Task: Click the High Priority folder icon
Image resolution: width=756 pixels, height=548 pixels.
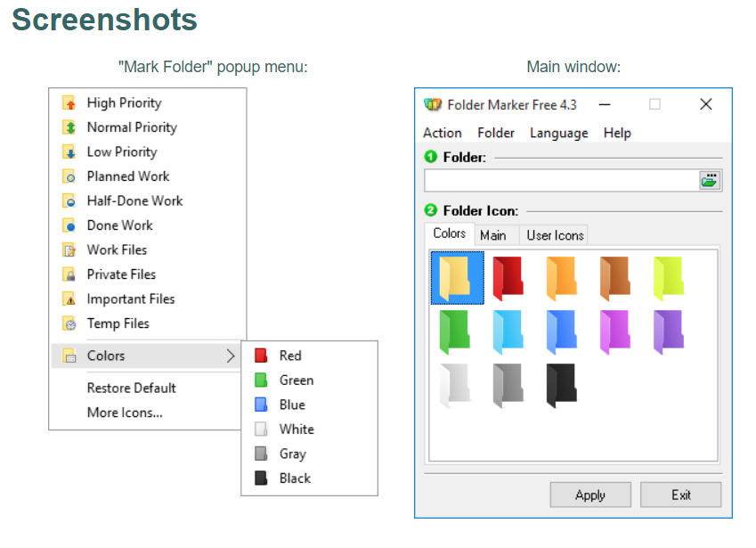Action: click(69, 102)
